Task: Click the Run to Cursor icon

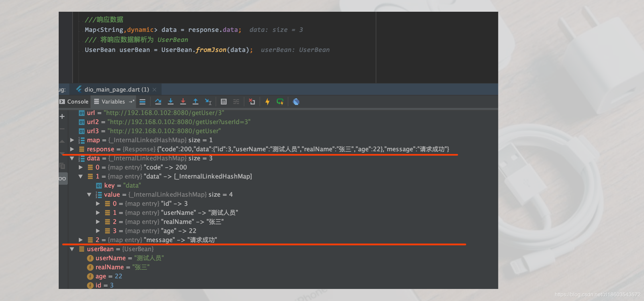Action: coord(208,102)
